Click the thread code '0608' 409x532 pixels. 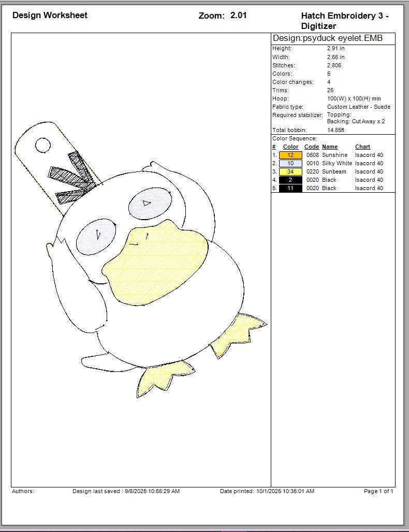tap(312, 155)
